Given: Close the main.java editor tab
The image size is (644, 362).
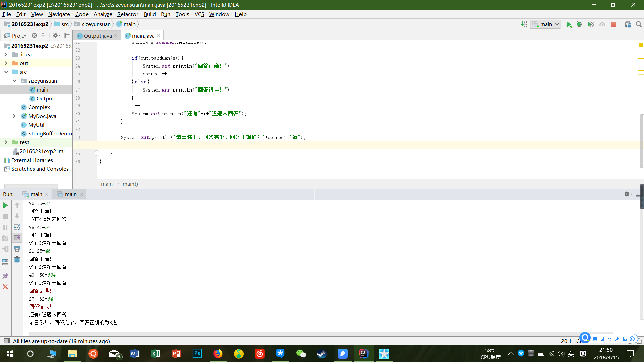Looking at the screenshot, I should point(159,36).
